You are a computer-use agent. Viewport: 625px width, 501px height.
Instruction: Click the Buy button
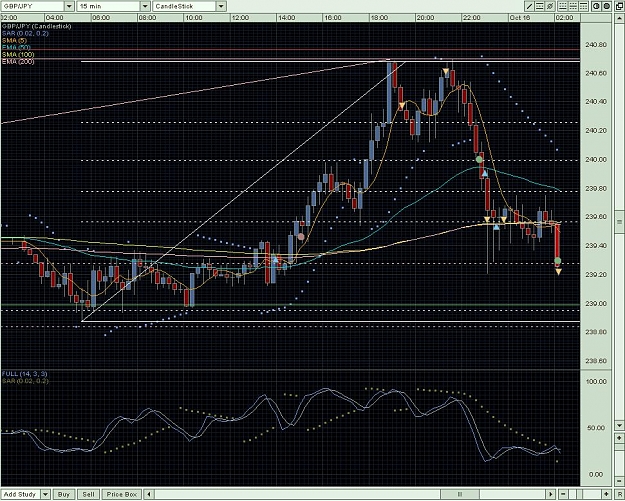pos(64,494)
